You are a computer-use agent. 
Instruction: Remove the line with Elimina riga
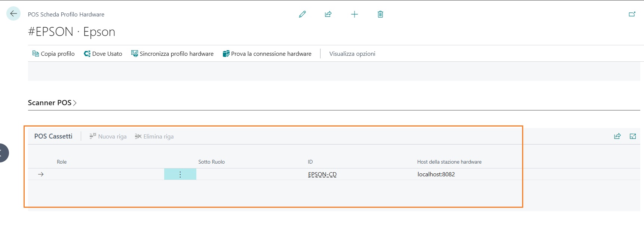[154, 136]
